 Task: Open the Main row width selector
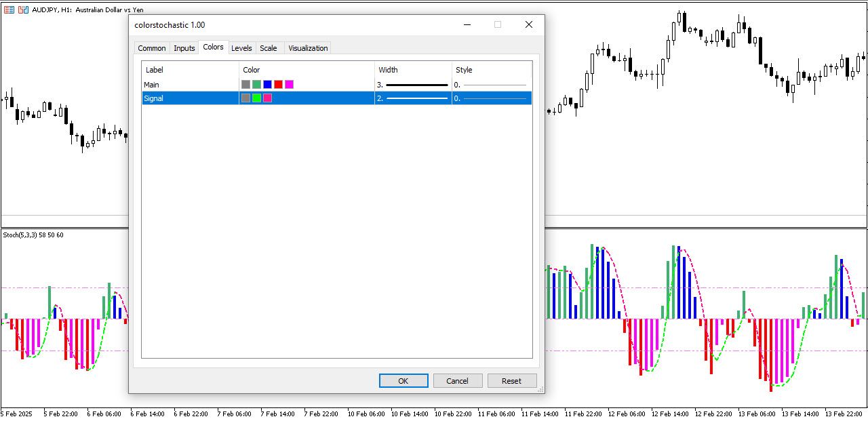[413, 85]
